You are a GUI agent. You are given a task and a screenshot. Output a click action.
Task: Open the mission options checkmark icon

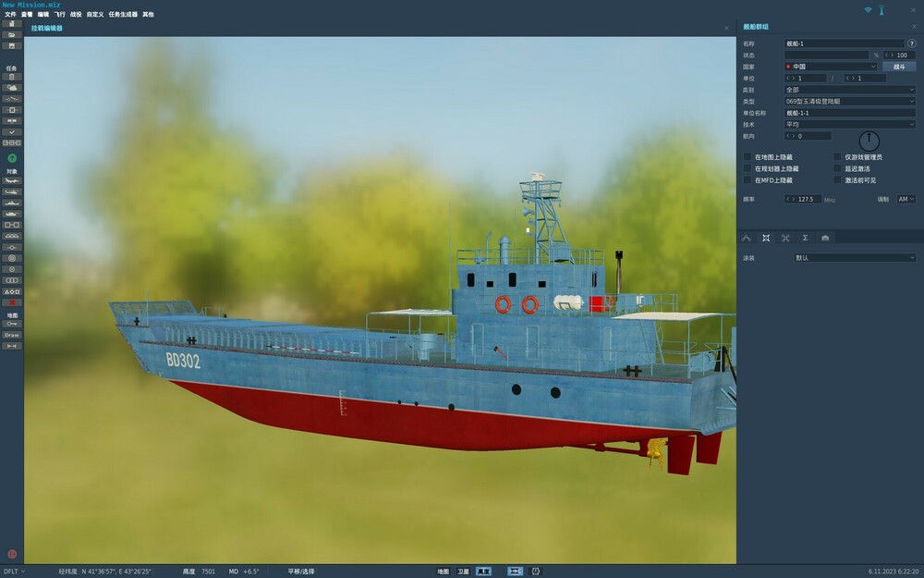(x=12, y=132)
